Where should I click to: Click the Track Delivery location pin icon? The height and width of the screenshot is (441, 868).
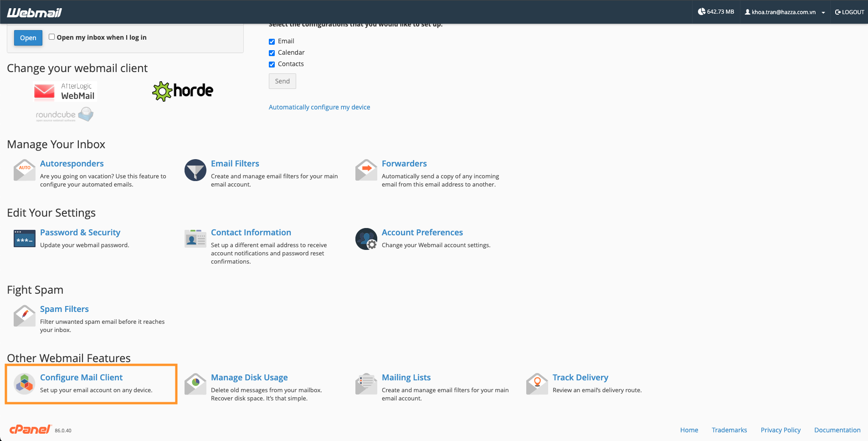tap(537, 384)
